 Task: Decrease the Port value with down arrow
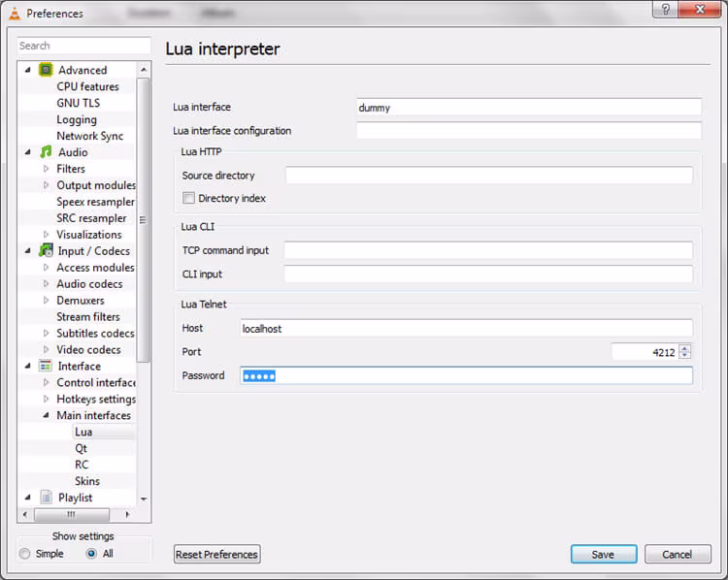pos(685,355)
